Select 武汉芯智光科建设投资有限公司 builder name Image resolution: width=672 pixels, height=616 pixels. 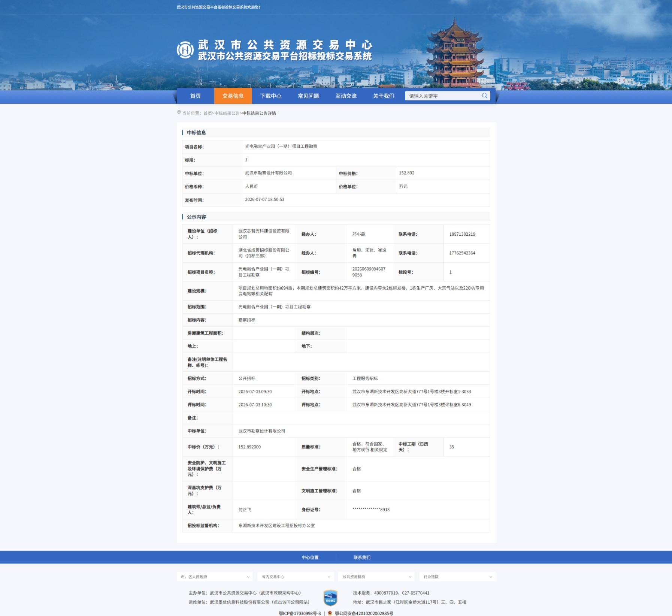click(264, 234)
